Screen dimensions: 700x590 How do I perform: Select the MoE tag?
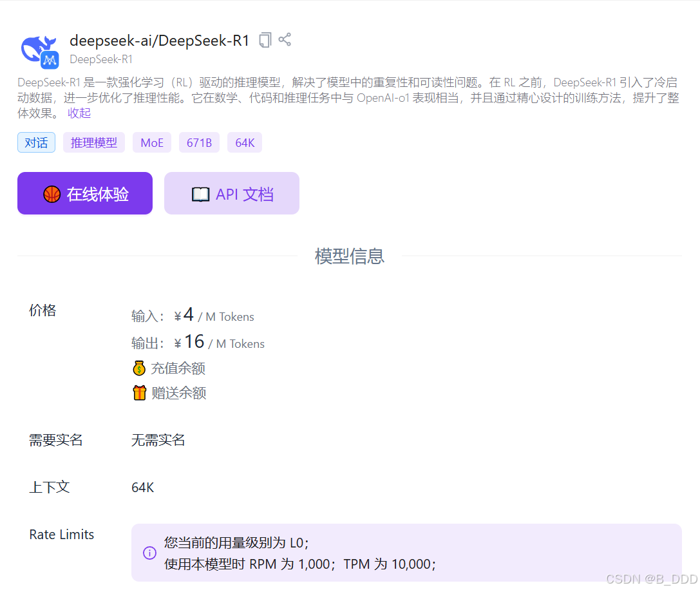[x=152, y=142]
